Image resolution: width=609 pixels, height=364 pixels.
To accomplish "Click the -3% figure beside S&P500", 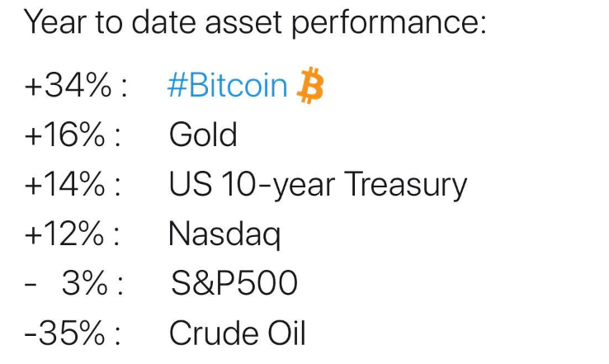I will [x=66, y=283].
